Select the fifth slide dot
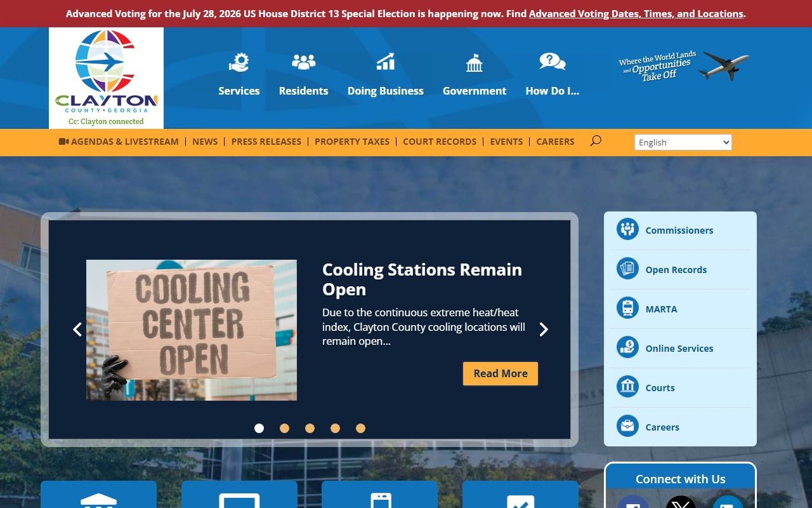Viewport: 812px width, 508px height. coord(360,428)
